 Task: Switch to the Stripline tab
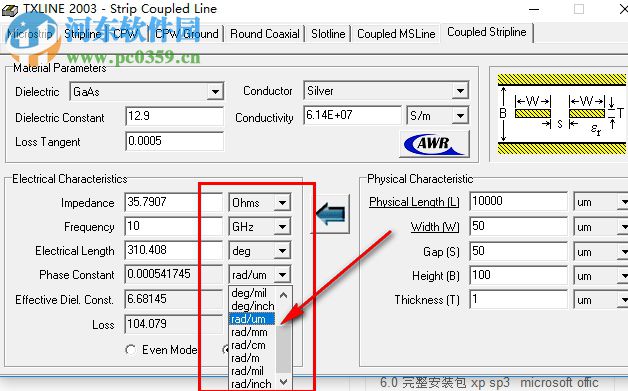[83, 34]
